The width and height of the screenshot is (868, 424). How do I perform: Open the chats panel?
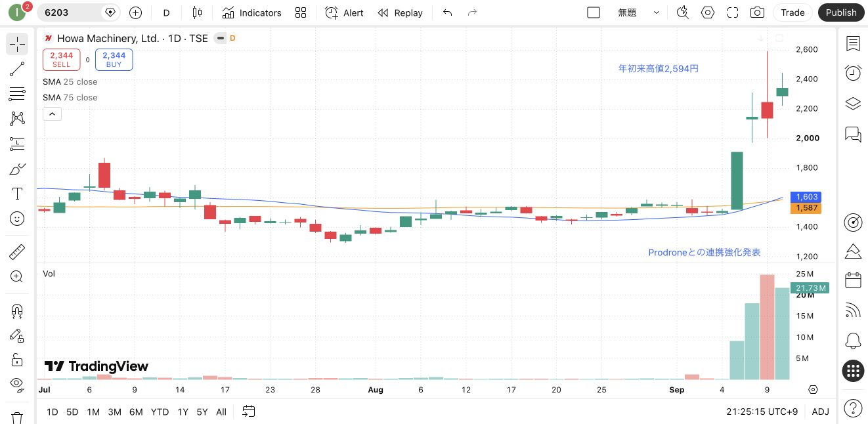click(x=853, y=135)
